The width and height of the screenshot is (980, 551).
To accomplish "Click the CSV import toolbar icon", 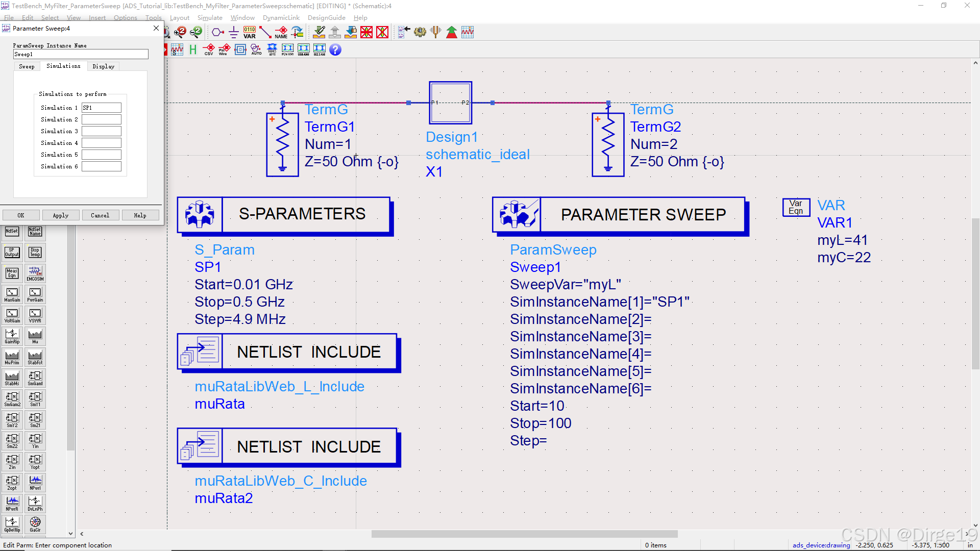I will pos(208,49).
